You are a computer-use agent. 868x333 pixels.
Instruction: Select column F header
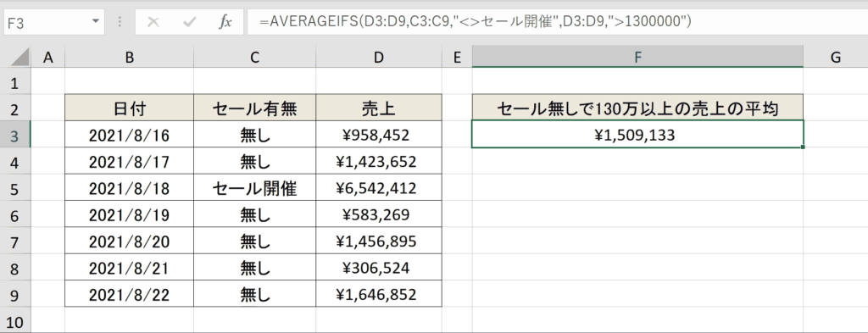[637, 57]
